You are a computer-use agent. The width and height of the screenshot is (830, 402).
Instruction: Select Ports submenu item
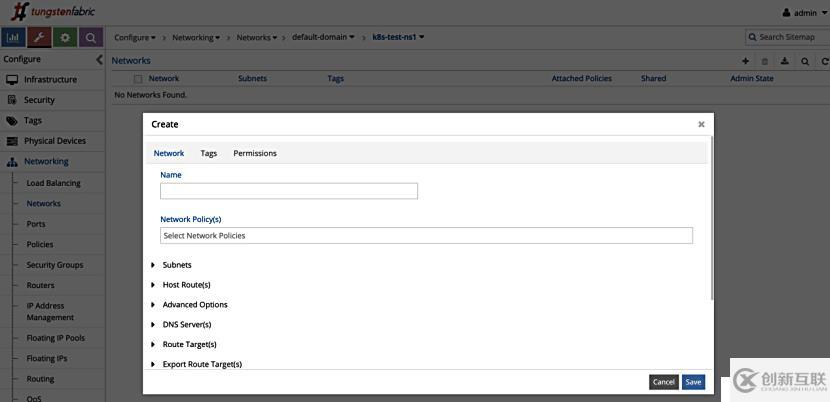36,224
